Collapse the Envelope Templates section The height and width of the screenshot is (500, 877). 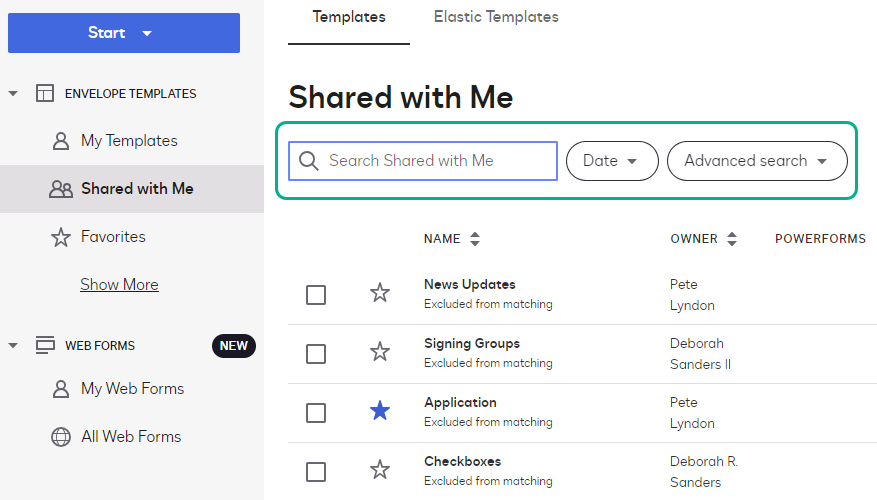point(13,94)
